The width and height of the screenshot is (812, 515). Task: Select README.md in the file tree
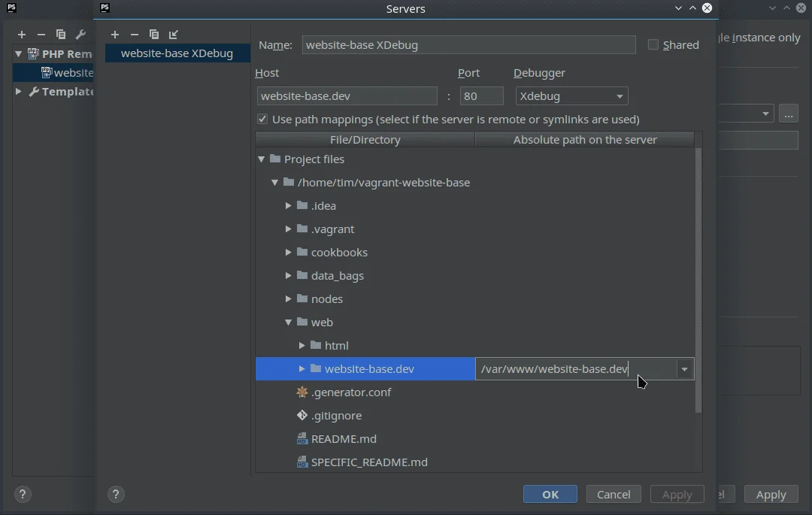346,438
